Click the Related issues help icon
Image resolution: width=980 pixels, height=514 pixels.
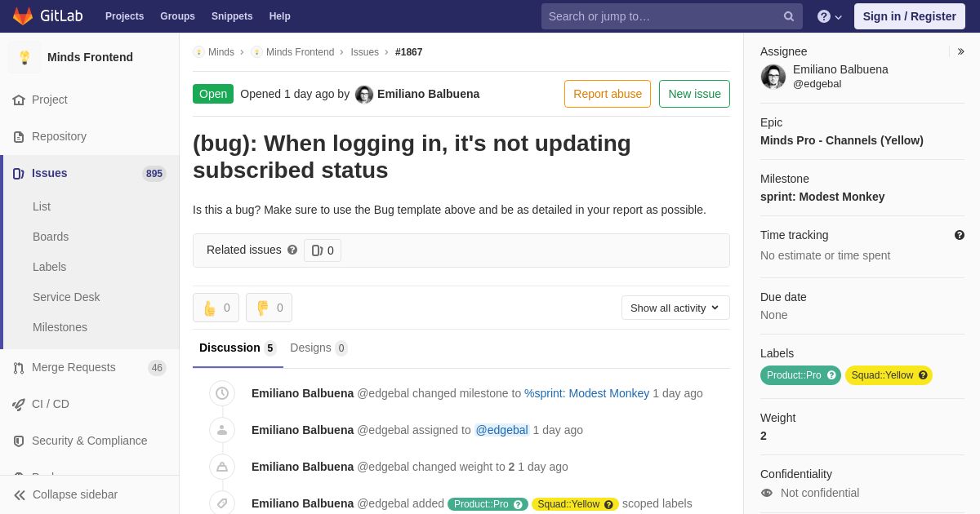292,250
